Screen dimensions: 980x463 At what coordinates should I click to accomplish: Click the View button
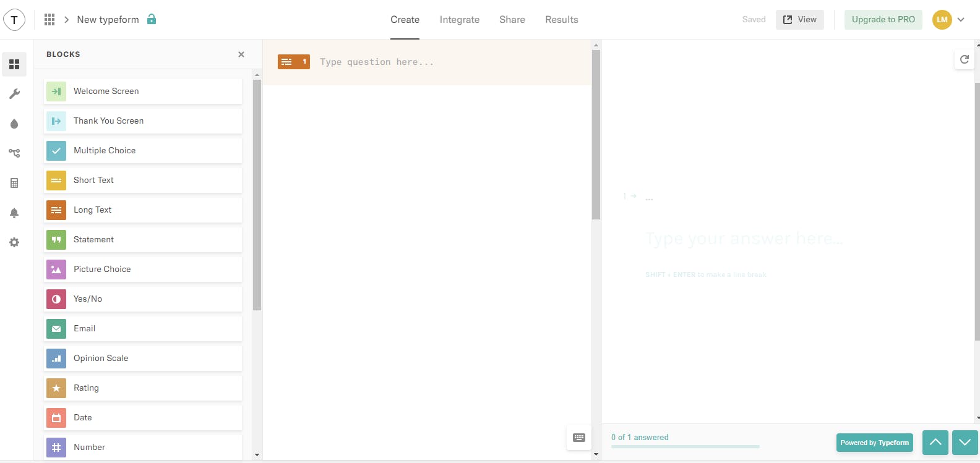point(800,20)
